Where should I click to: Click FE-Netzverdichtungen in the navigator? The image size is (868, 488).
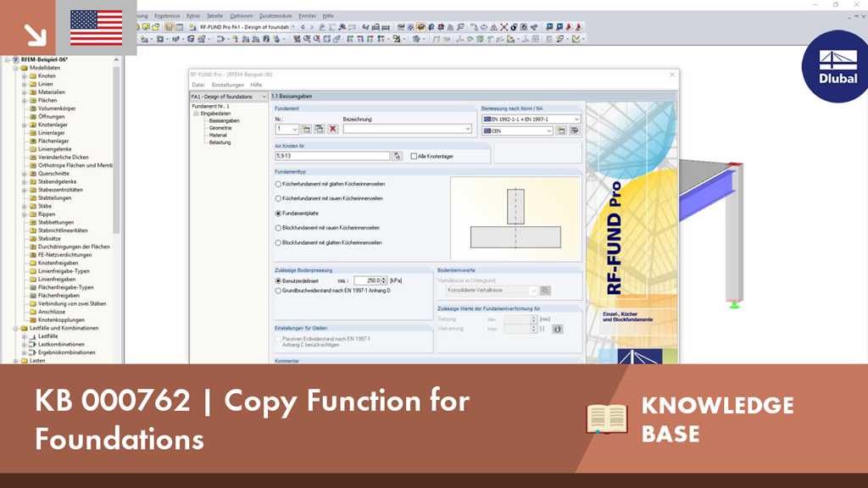(x=64, y=255)
